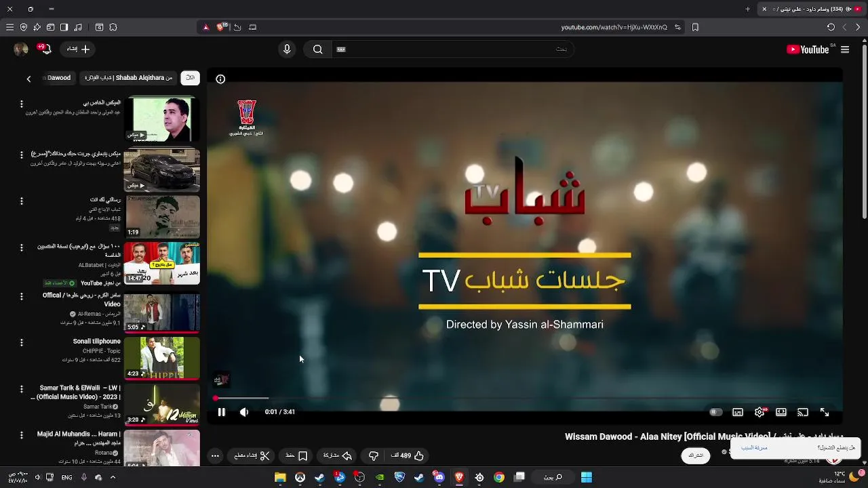Select the Shabab Alqithara filter chip
This screenshot has height=488, width=868.
point(129,78)
